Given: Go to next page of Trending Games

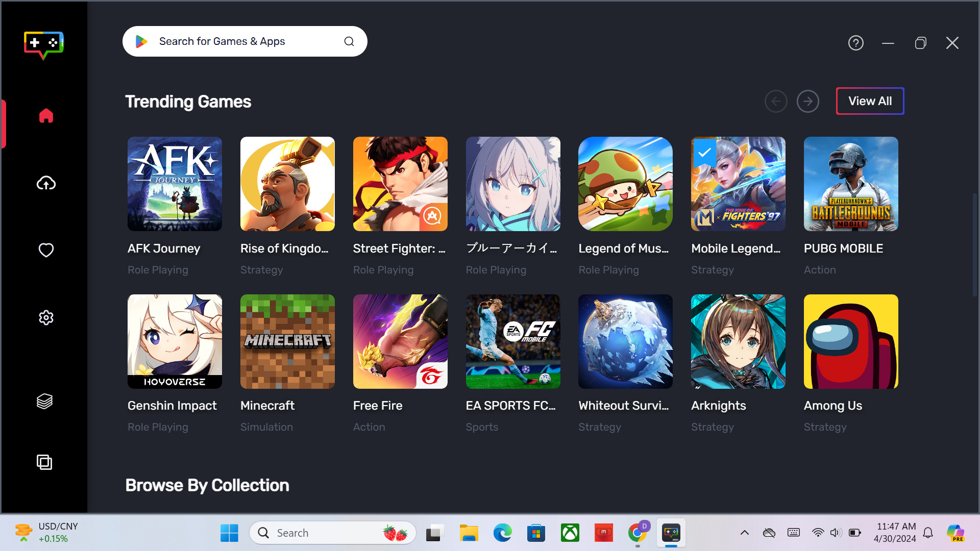Looking at the screenshot, I should [x=808, y=102].
